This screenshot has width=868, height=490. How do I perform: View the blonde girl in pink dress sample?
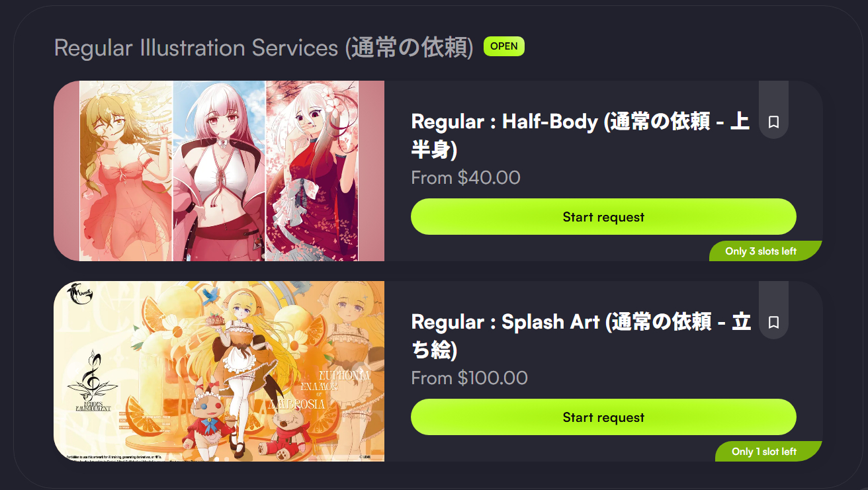tap(126, 171)
